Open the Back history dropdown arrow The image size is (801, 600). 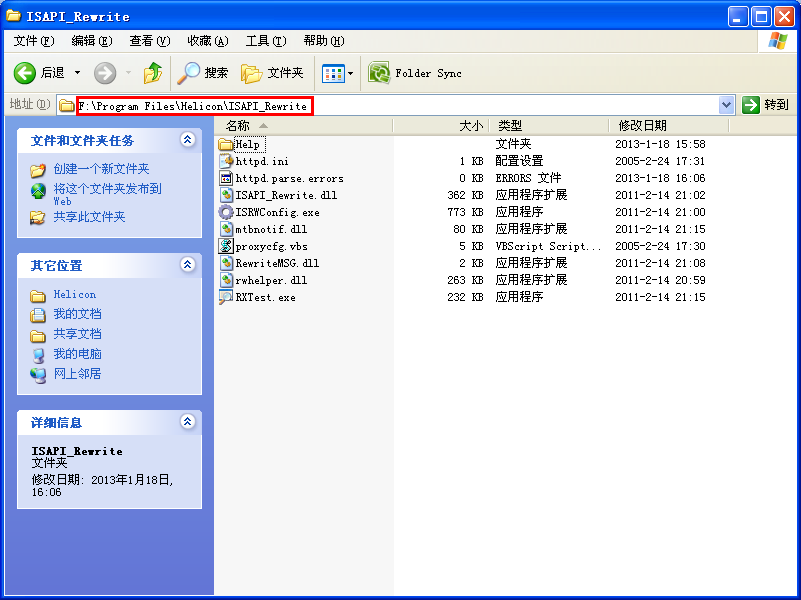tap(78, 73)
